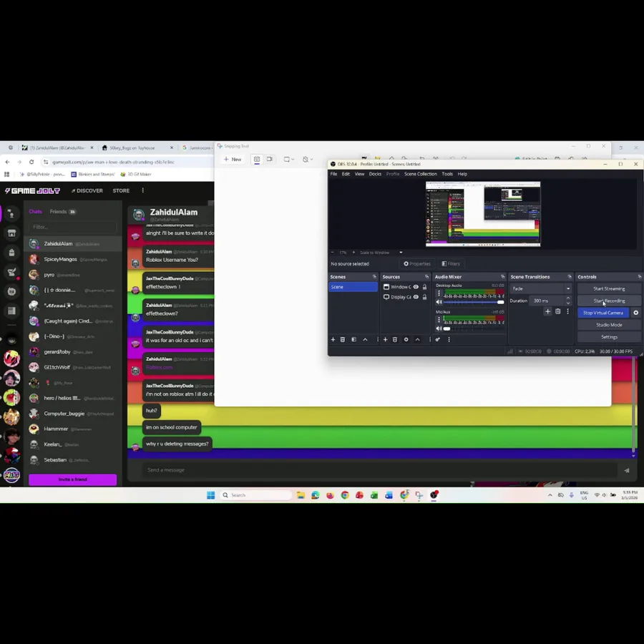Move source up using Sources arrow

click(x=418, y=340)
